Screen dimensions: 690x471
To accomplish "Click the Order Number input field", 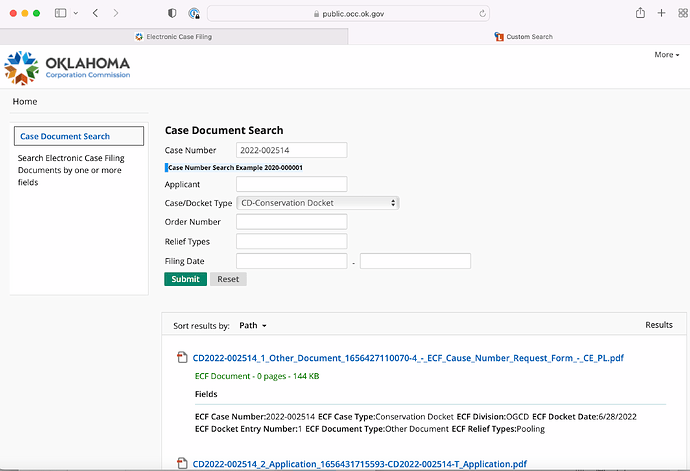I will 291,222.
